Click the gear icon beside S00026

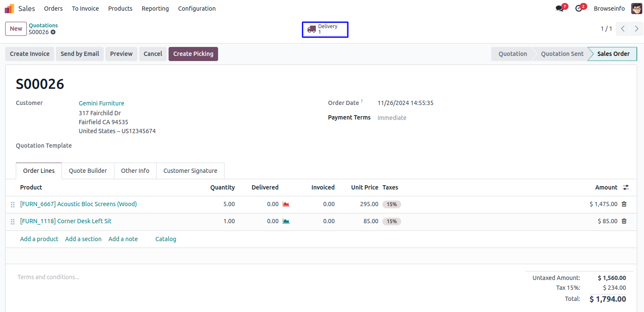[53, 32]
